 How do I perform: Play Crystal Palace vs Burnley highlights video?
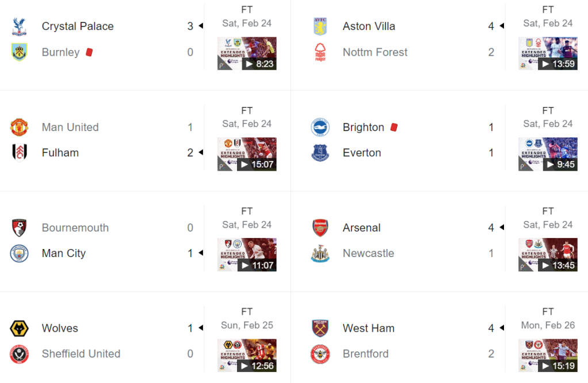pyautogui.click(x=247, y=53)
